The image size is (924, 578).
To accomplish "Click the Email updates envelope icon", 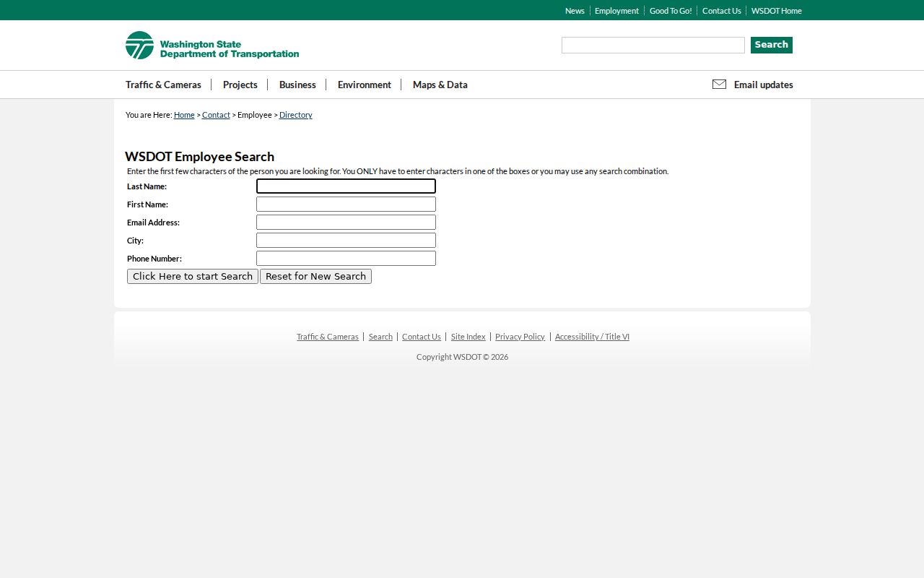I will pyautogui.click(x=719, y=85).
